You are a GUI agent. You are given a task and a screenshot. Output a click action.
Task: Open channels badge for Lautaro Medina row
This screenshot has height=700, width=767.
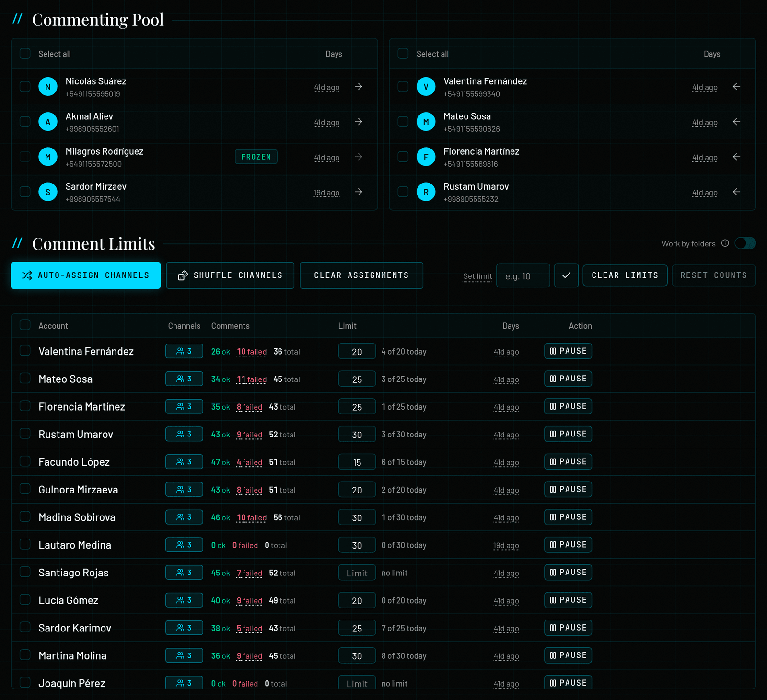click(184, 545)
